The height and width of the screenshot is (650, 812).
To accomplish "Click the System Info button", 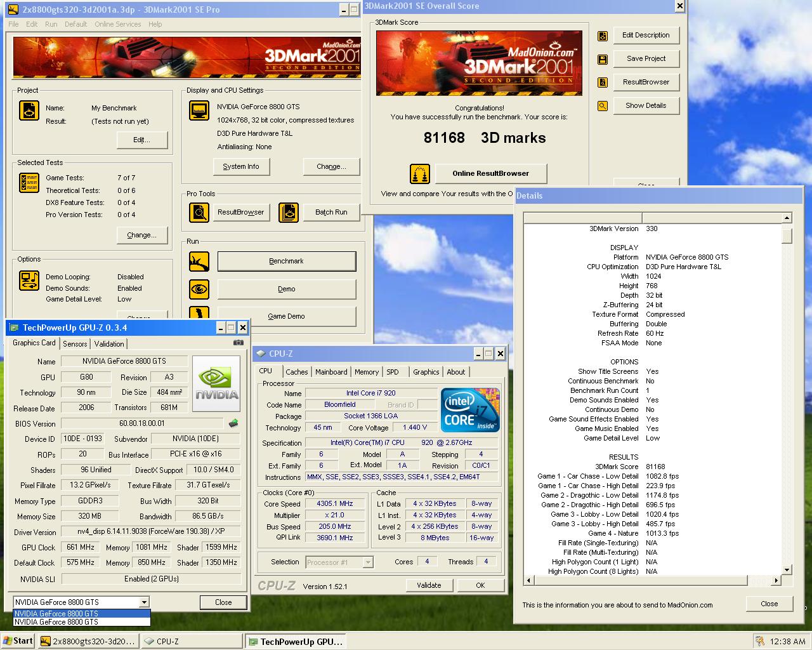I will 241,166.
